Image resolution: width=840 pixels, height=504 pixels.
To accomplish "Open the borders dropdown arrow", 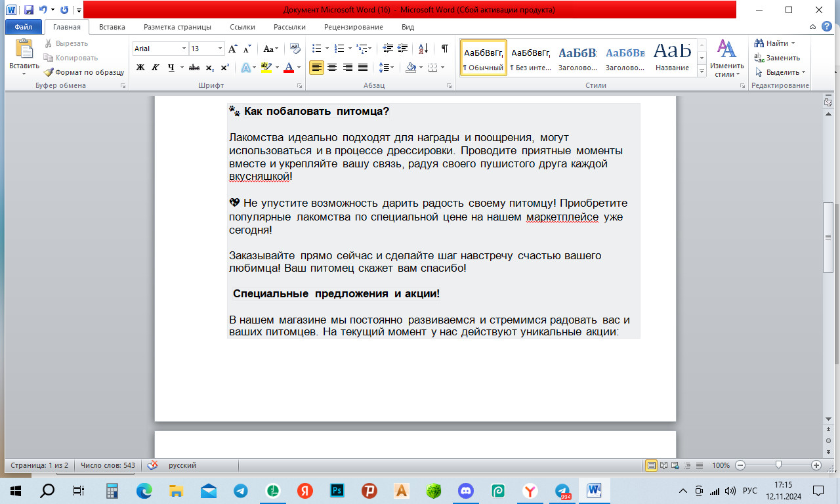I will click(x=442, y=68).
